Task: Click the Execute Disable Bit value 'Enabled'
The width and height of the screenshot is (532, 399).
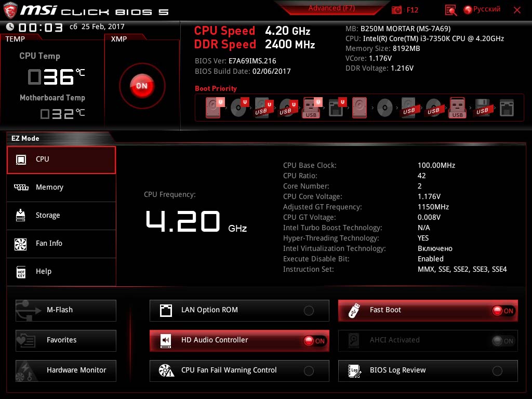Action: (431, 259)
